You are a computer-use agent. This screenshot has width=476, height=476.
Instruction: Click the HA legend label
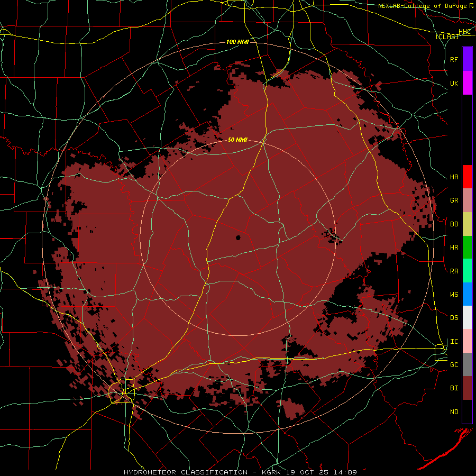(454, 177)
